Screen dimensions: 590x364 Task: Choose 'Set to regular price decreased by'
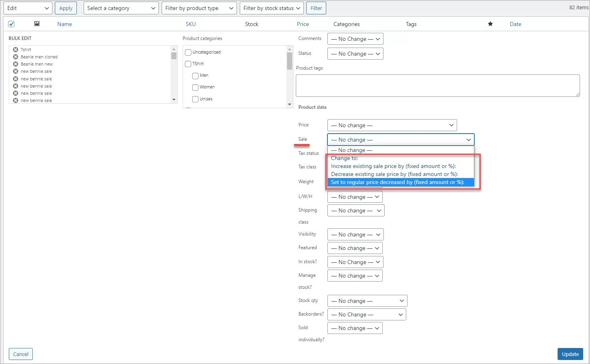pos(399,182)
